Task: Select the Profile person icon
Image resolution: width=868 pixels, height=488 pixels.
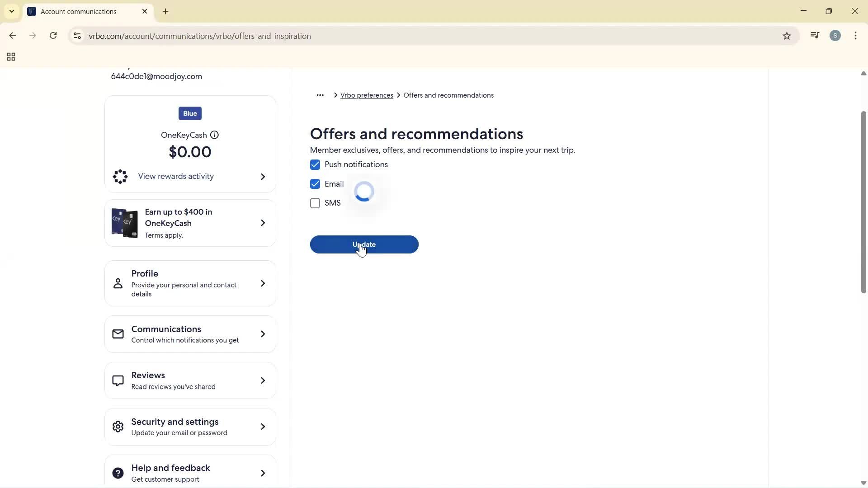Action: pos(118,283)
